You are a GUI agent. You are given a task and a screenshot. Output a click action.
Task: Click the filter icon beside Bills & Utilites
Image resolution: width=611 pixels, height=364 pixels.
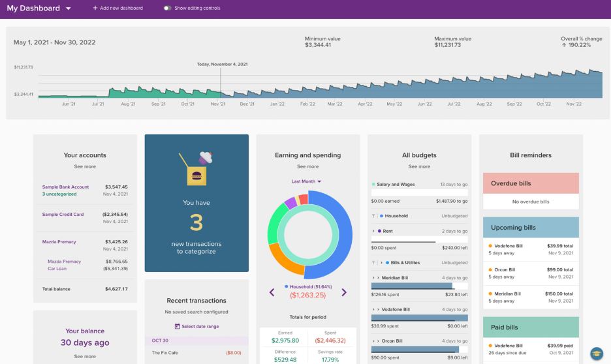(373, 262)
